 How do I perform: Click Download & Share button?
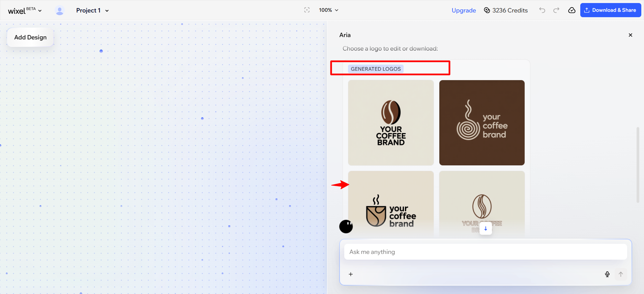(x=611, y=10)
